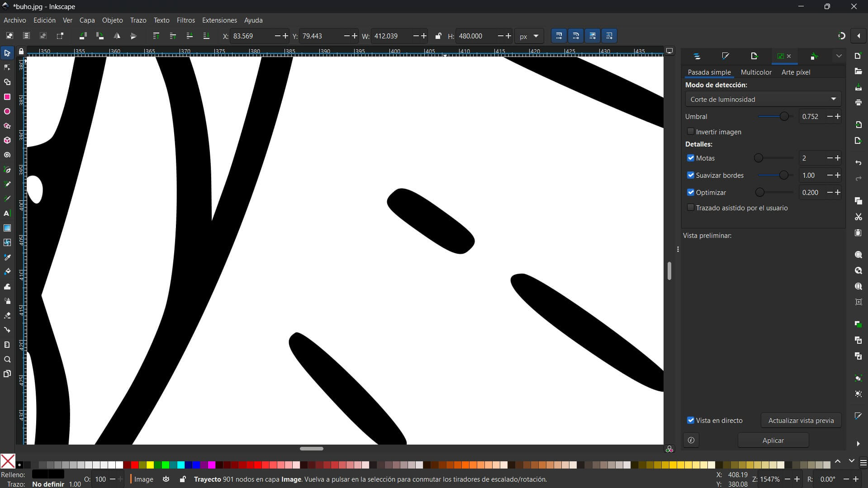Toggle the snapping button
Viewport: 868px width, 488px height.
[x=841, y=36]
